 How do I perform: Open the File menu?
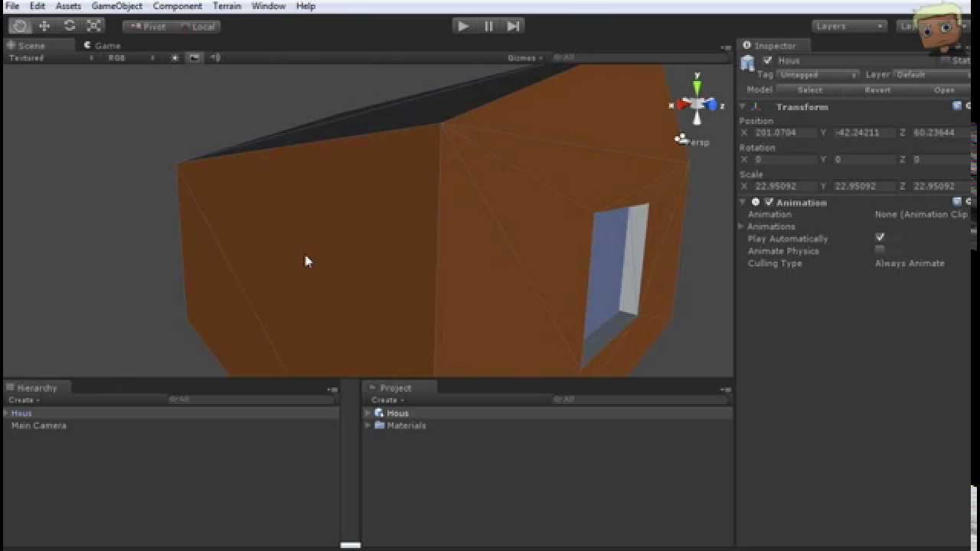(x=12, y=6)
